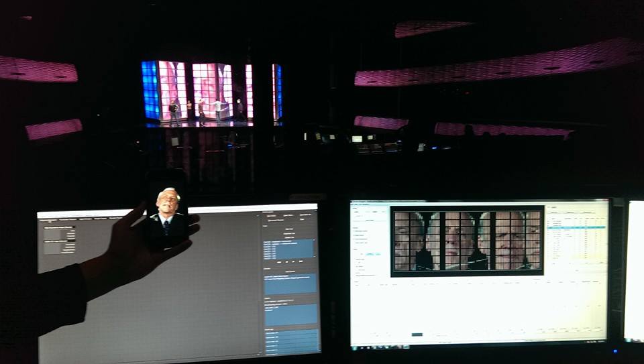Click inside the second blue list box
Screen dimensions: 644x364
[x=290, y=284]
